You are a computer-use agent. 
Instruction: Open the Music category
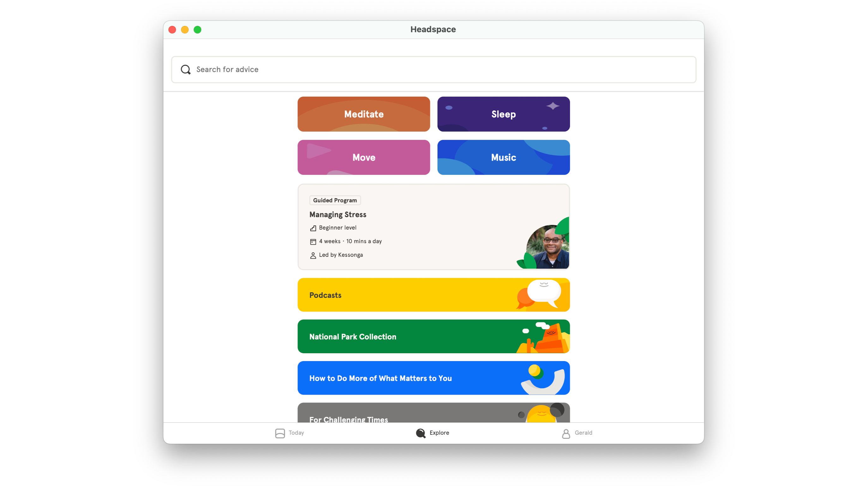503,157
